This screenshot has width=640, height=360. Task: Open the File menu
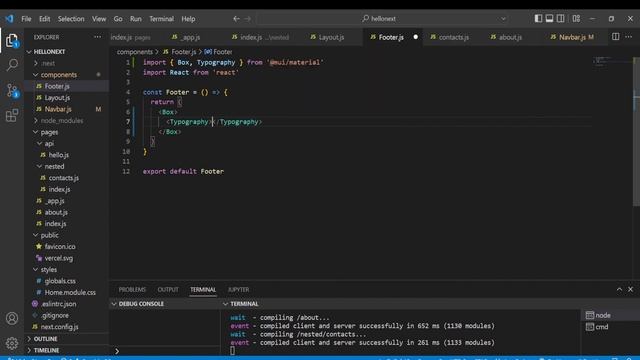click(26, 19)
